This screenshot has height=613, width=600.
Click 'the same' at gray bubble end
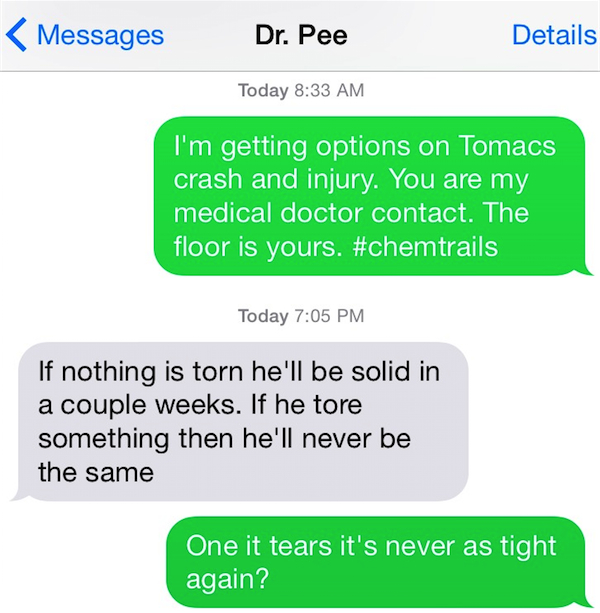coord(96,472)
